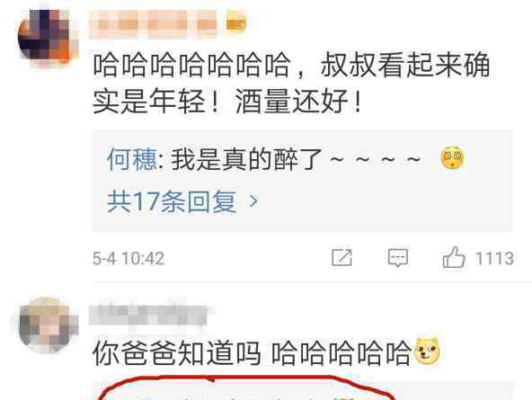Image resolution: width=532 pixels, height=400 pixels.
Task: Like the comment with 1113 likes
Action: 454,257
